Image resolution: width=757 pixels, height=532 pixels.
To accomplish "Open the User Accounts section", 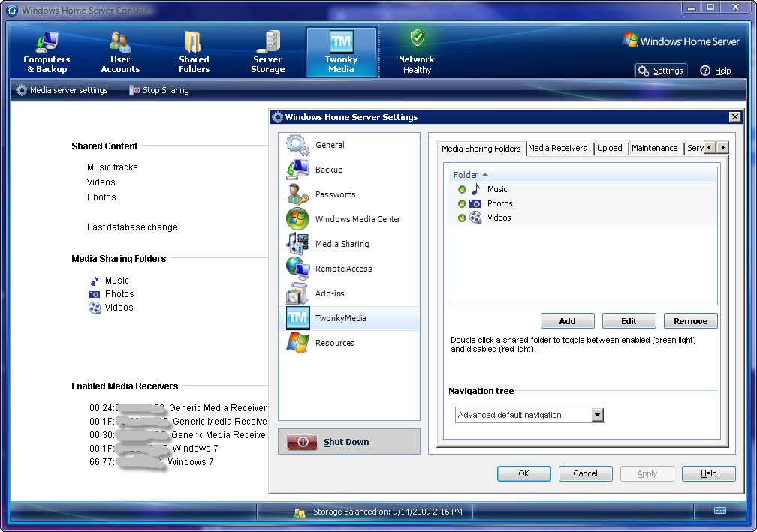I will tap(120, 53).
